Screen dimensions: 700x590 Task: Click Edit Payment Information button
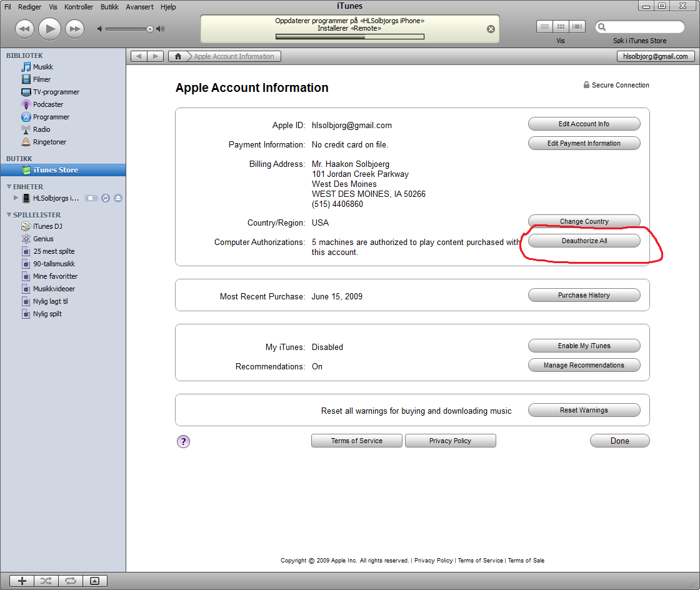(x=584, y=143)
